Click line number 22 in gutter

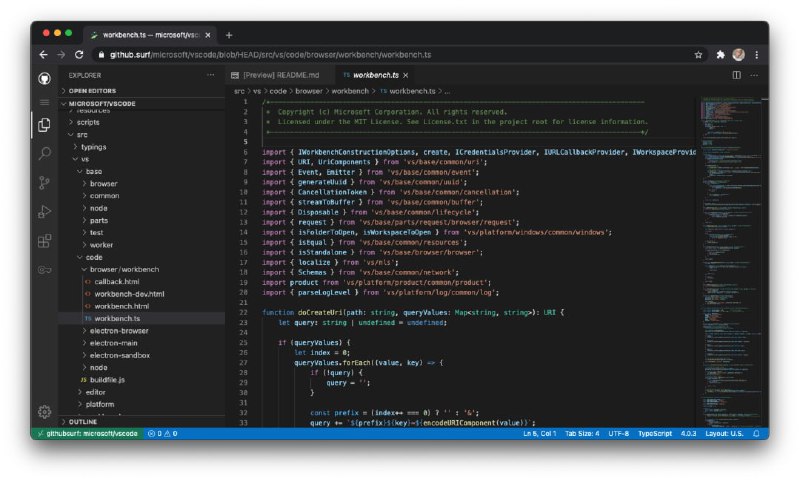pyautogui.click(x=243, y=313)
